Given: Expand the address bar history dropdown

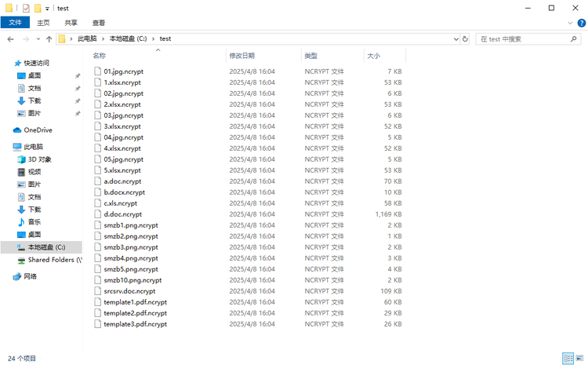Looking at the screenshot, I should [456, 39].
